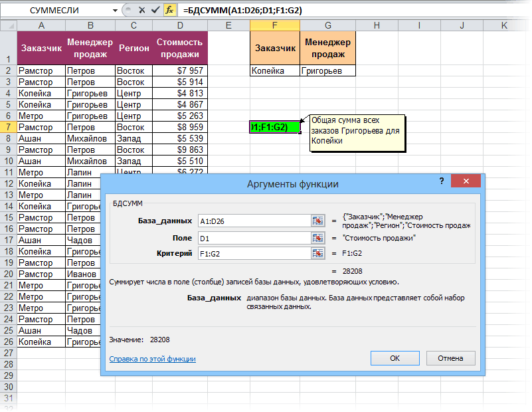Click the Select All corner of the sheet
Viewport: 532px width, 412px height.
[8, 25]
